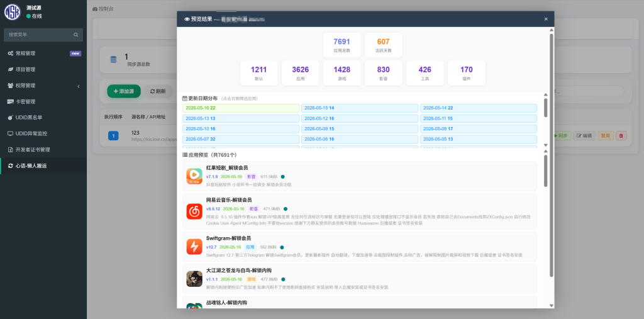Viewport: 644px width, 319px height.
Task: Click the version text v12.7
Action: click(x=211, y=247)
